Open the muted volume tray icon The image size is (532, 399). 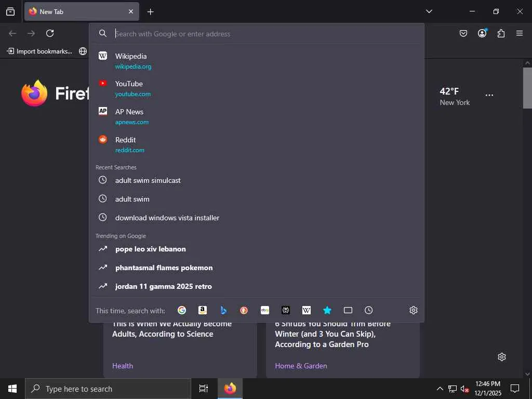[x=465, y=389]
